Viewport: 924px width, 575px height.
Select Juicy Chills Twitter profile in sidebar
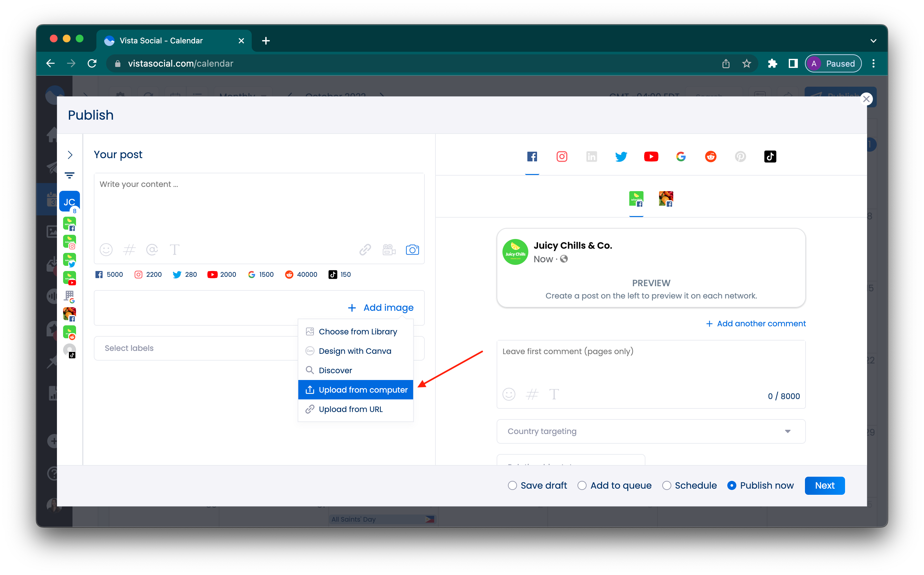69,260
